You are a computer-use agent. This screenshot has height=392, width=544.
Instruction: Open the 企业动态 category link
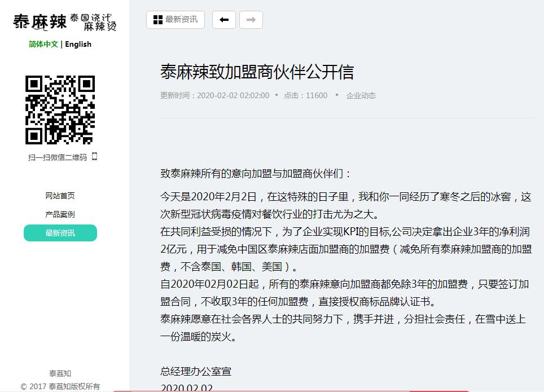coord(361,96)
